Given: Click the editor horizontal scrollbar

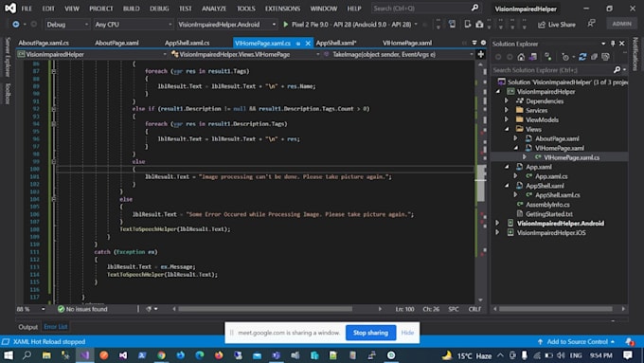Looking at the screenshot, I should point(265,309).
